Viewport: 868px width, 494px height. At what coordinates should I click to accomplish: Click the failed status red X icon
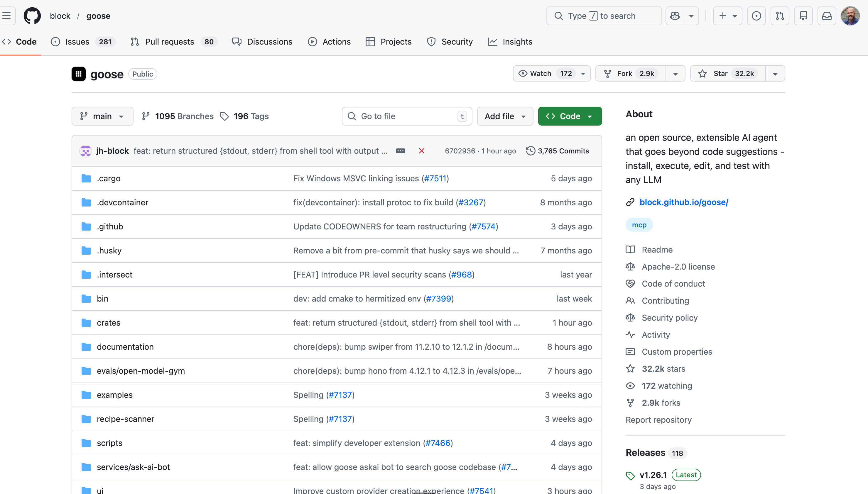tap(421, 151)
